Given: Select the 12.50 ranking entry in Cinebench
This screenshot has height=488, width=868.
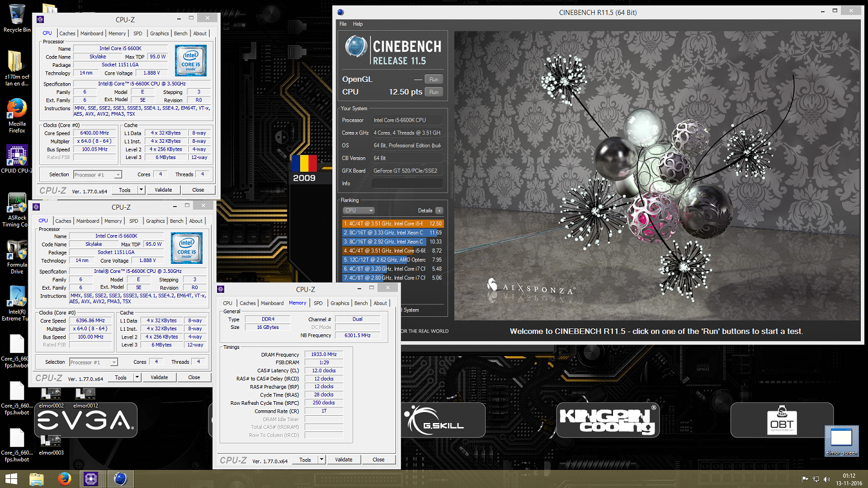Looking at the screenshot, I should pyautogui.click(x=392, y=224).
